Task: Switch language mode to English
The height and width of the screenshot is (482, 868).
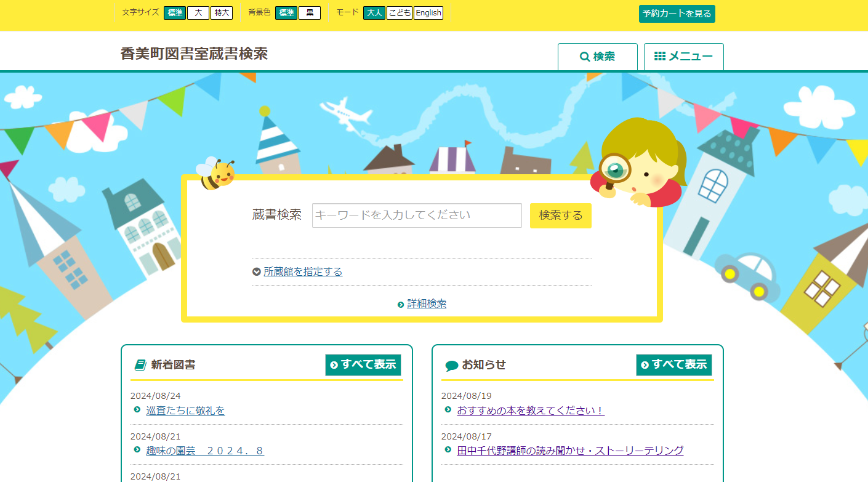Action: coord(428,13)
